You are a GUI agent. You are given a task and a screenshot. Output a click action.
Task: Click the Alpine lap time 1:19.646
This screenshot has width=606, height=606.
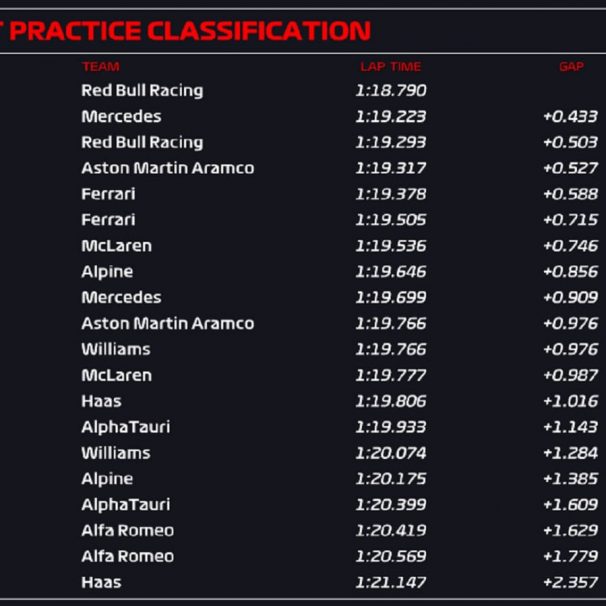391,272
